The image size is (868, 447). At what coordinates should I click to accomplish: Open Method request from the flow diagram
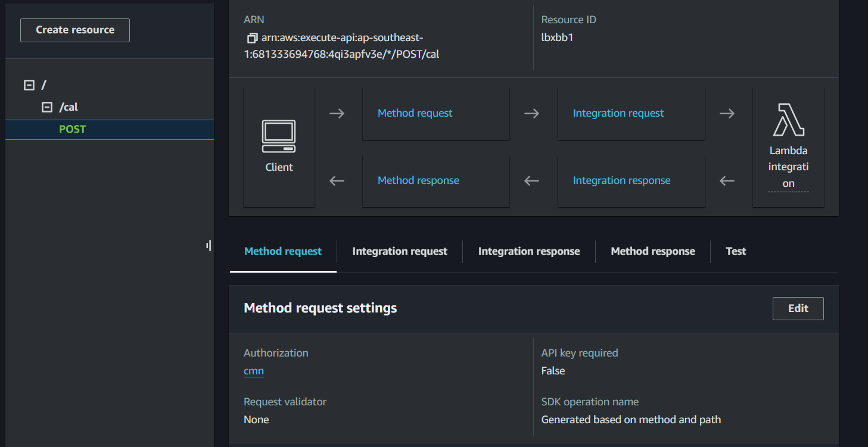pyautogui.click(x=415, y=112)
